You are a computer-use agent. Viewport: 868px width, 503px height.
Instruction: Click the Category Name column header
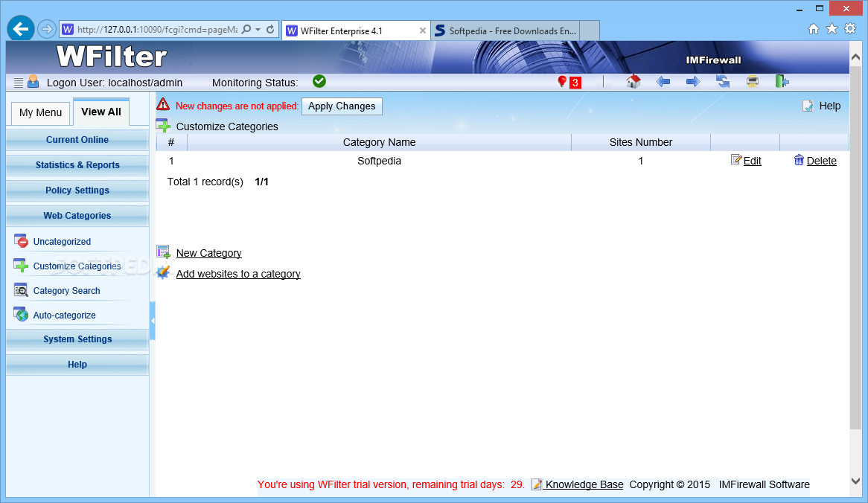(379, 142)
